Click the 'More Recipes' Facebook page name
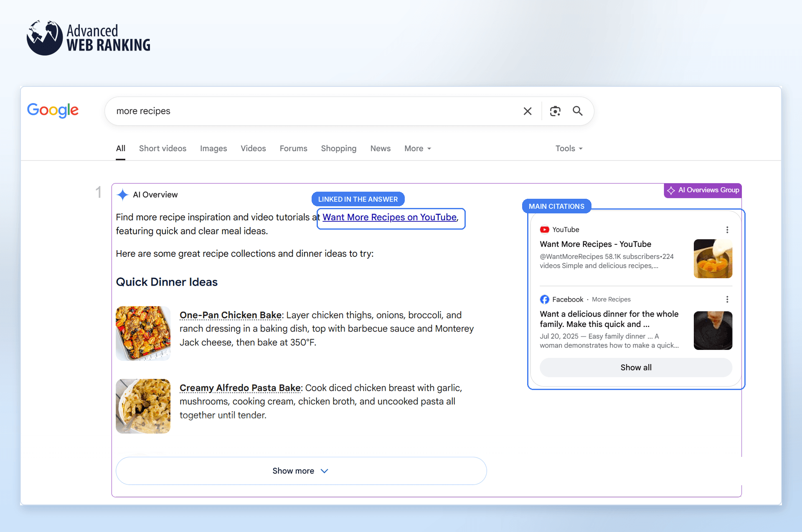This screenshot has width=802, height=532. point(611,299)
